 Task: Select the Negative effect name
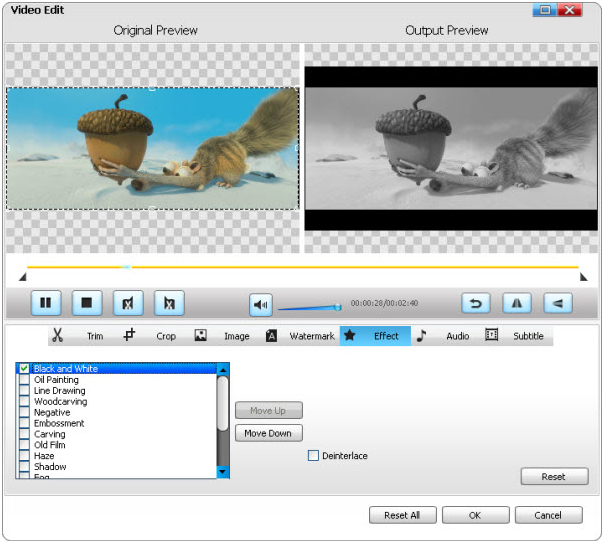[52, 412]
